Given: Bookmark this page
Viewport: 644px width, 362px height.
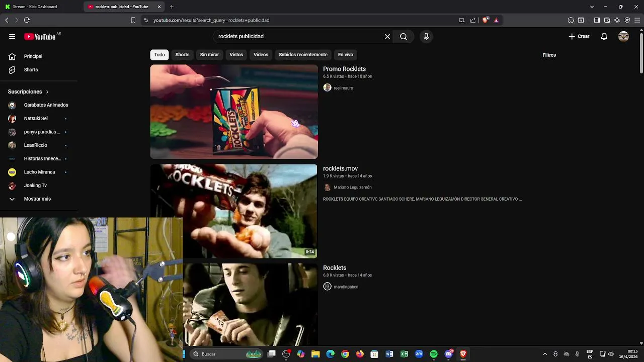Looking at the screenshot, I should tap(133, 20).
